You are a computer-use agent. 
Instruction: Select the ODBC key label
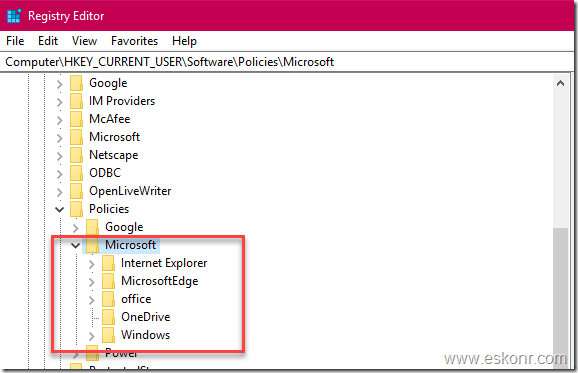105,173
